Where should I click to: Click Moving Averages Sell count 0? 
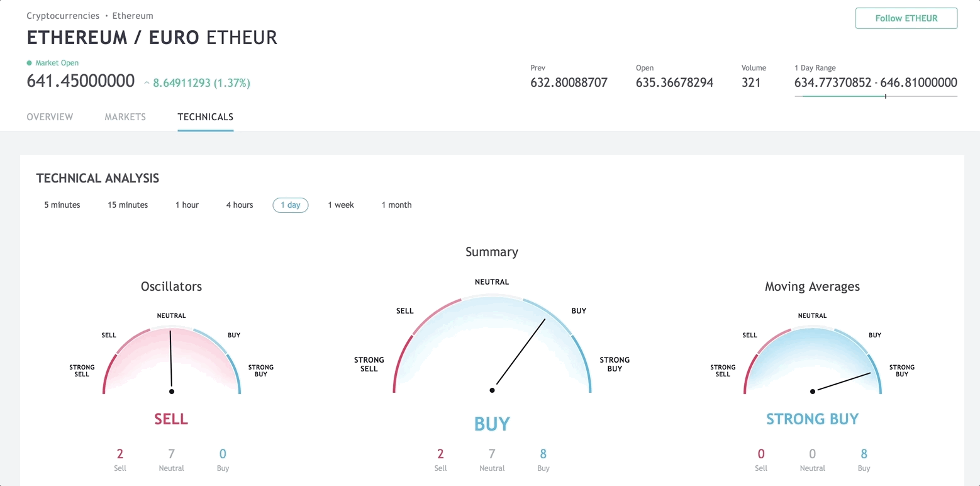761,453
